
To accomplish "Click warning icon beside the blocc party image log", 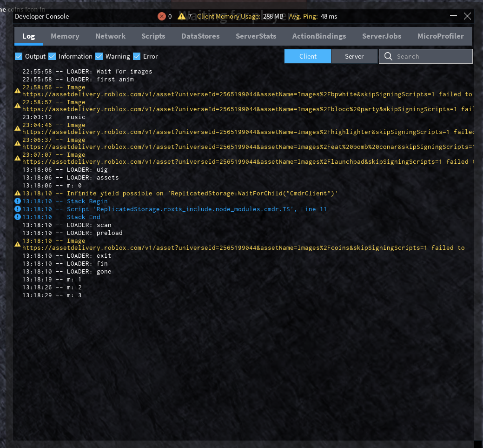I will point(18,106).
